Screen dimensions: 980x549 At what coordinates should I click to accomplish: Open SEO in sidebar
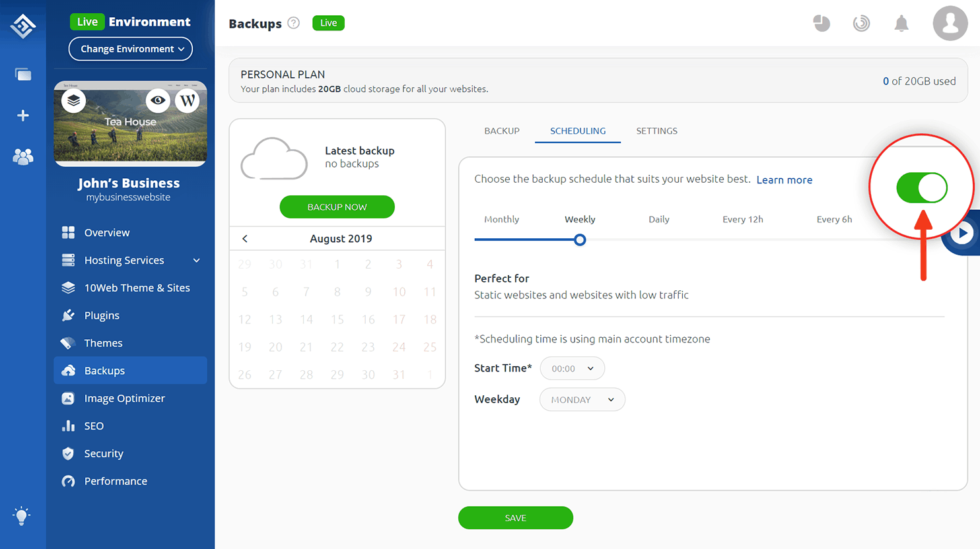tap(131, 426)
